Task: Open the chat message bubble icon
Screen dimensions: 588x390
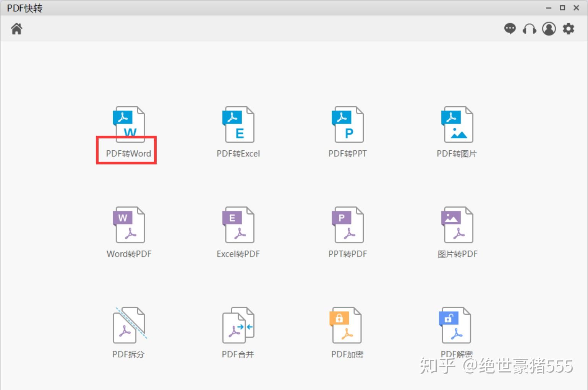Action: coord(510,29)
